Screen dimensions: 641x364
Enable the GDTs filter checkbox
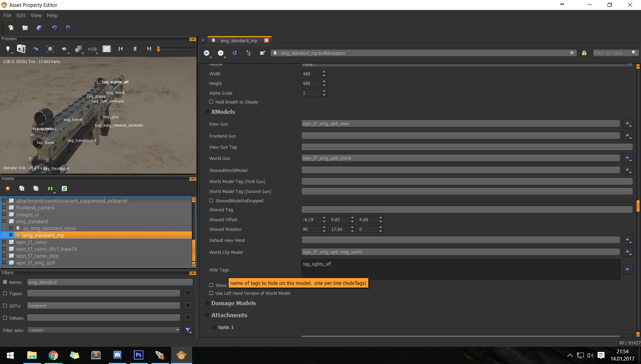(5, 306)
